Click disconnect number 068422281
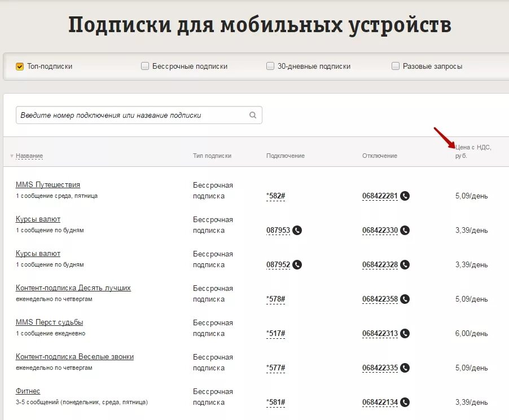The width and height of the screenshot is (509, 420). click(380, 196)
